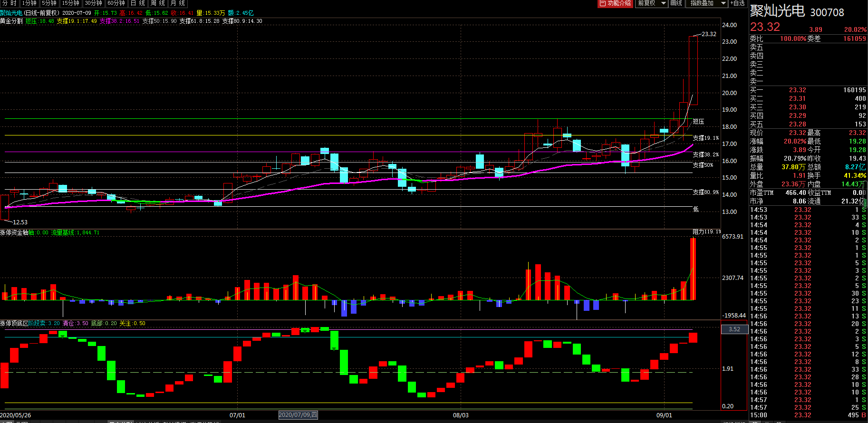Select the 涨停顶底区 indicator label
The height and width of the screenshot is (423, 868).
pos(14,323)
